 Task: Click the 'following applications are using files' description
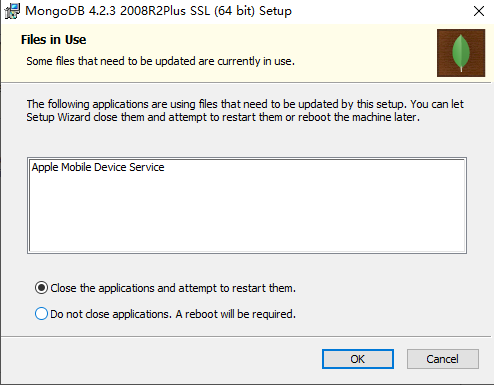245,104
